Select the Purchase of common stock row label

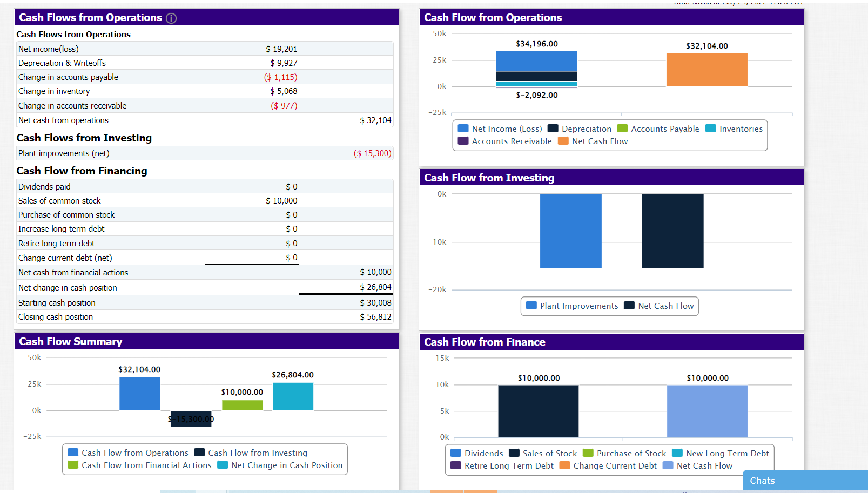[66, 214]
